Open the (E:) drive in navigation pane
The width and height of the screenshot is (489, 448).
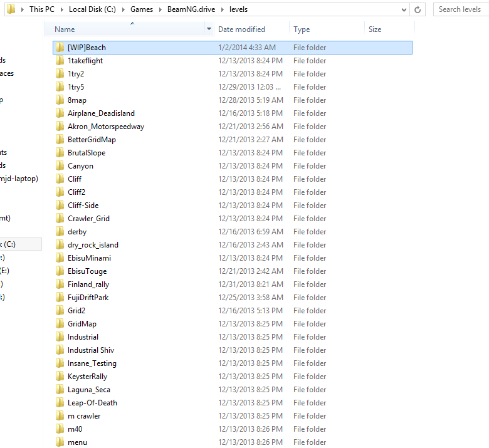click(4, 271)
